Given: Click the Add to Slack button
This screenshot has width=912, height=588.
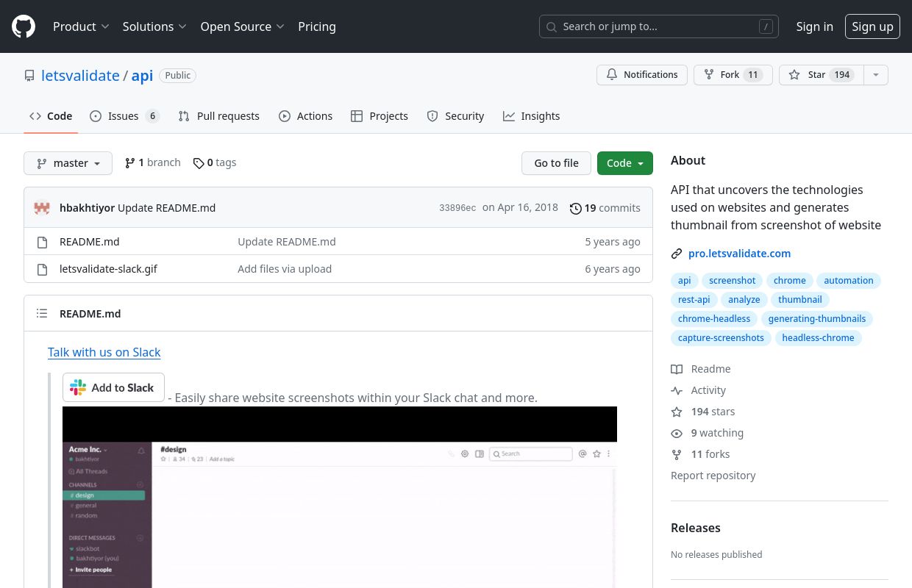Looking at the screenshot, I should 113,387.
